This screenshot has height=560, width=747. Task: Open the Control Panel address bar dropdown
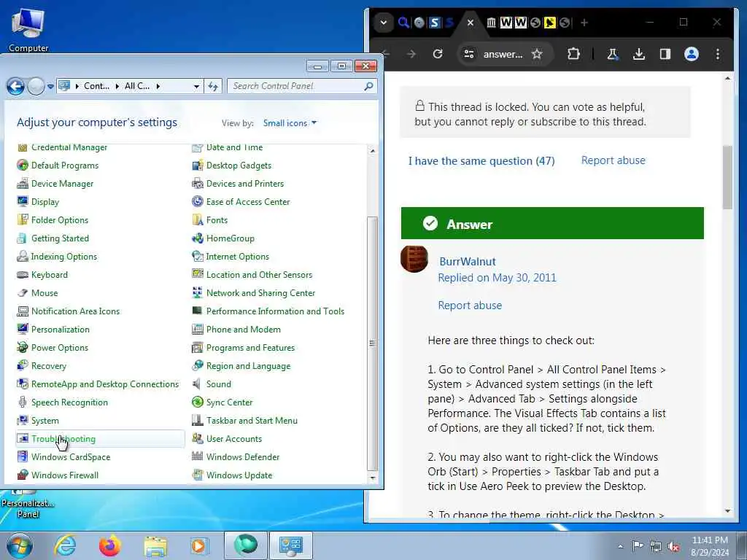point(196,86)
